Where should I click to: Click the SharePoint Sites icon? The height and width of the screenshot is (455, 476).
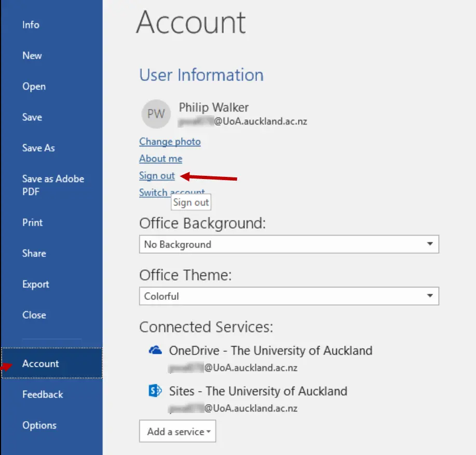click(x=155, y=391)
